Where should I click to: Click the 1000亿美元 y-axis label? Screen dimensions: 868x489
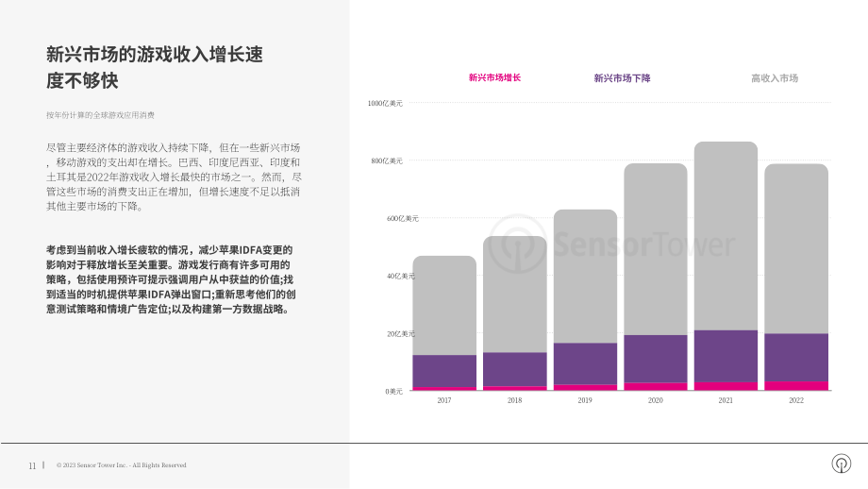tap(385, 103)
